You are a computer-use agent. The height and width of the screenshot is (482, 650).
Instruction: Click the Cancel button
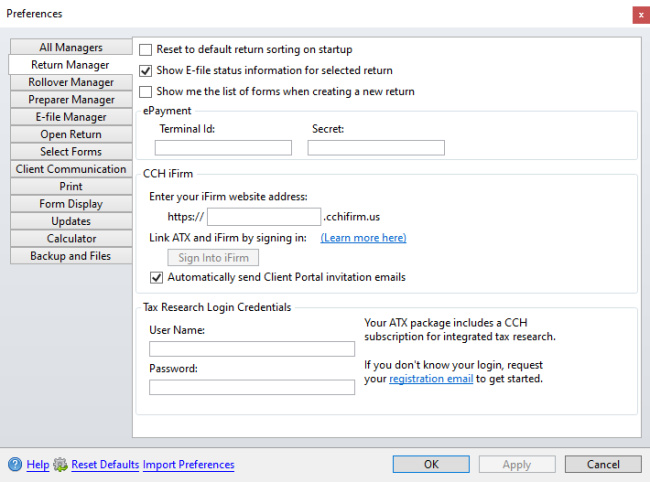[x=603, y=464]
